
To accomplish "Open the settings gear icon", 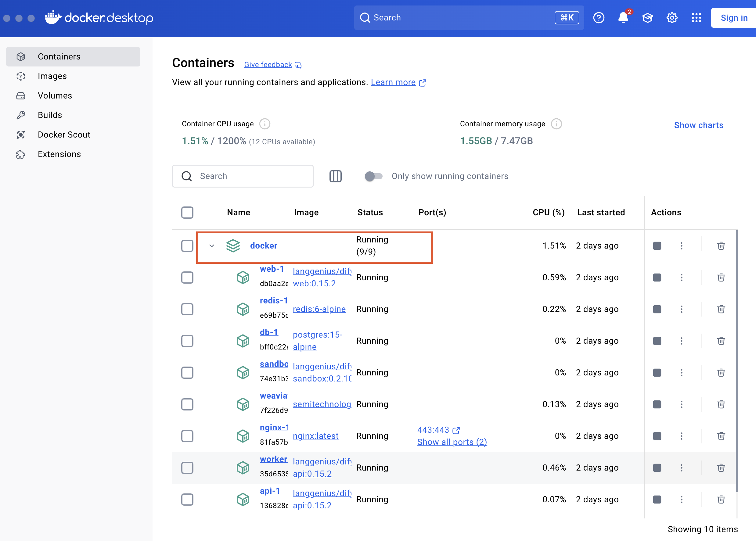I will [x=672, y=18].
